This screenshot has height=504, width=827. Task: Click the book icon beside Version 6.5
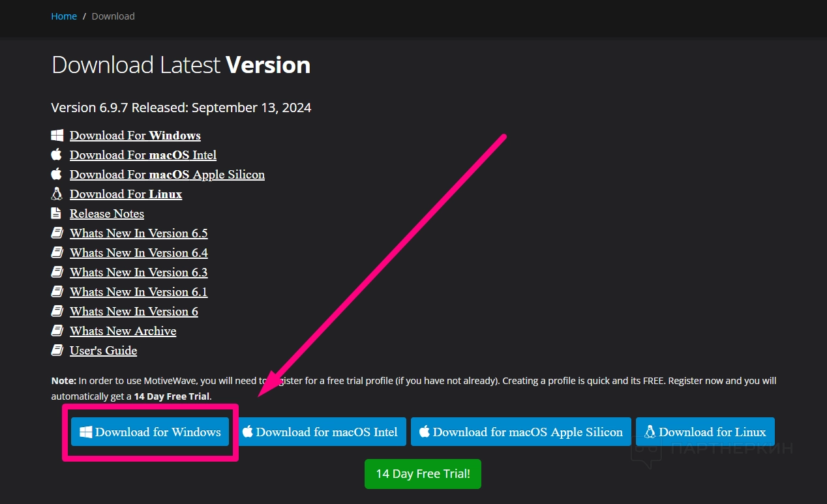click(x=57, y=233)
